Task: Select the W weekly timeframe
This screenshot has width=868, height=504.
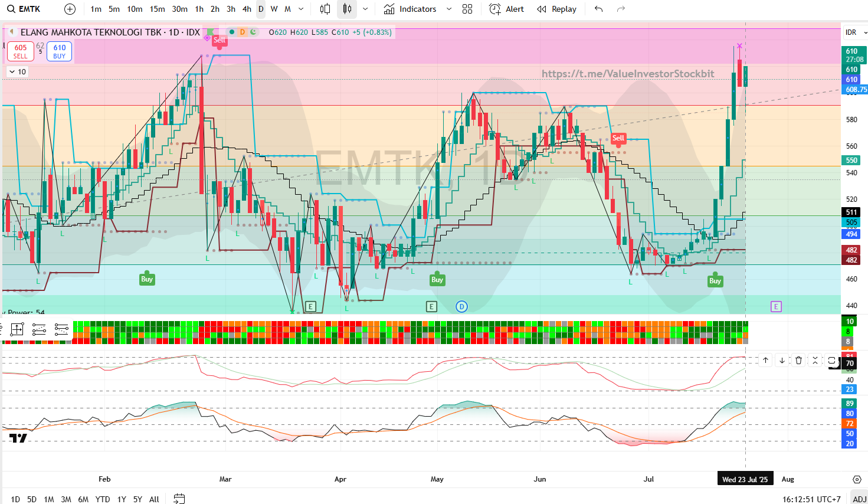Action: [274, 9]
